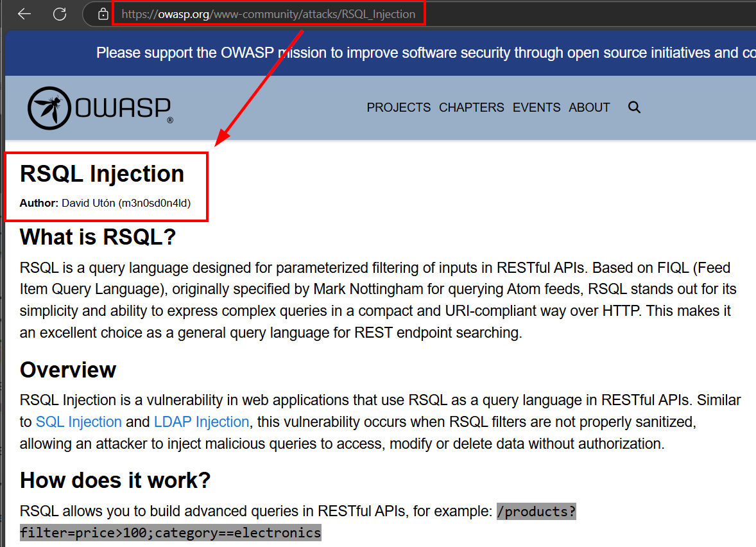The height and width of the screenshot is (547, 756).
Task: Click the 'Overview' heading
Action: pos(68,370)
